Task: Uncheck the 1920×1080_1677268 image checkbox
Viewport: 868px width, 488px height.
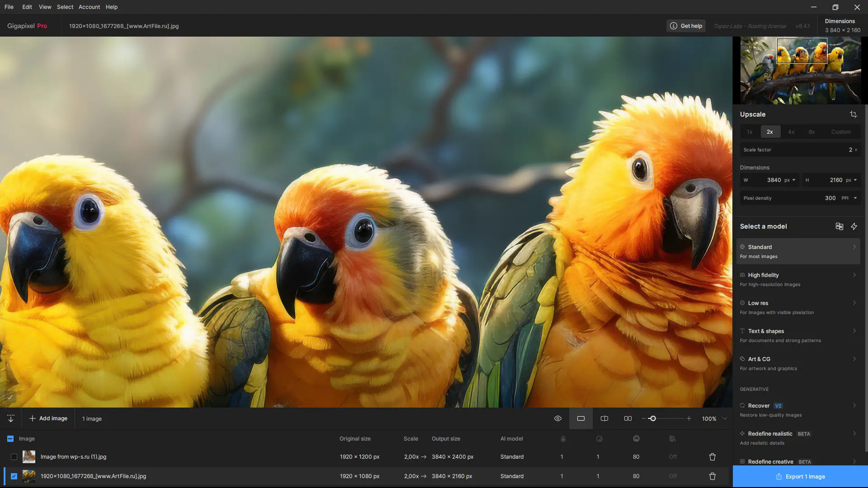Action: point(14,476)
